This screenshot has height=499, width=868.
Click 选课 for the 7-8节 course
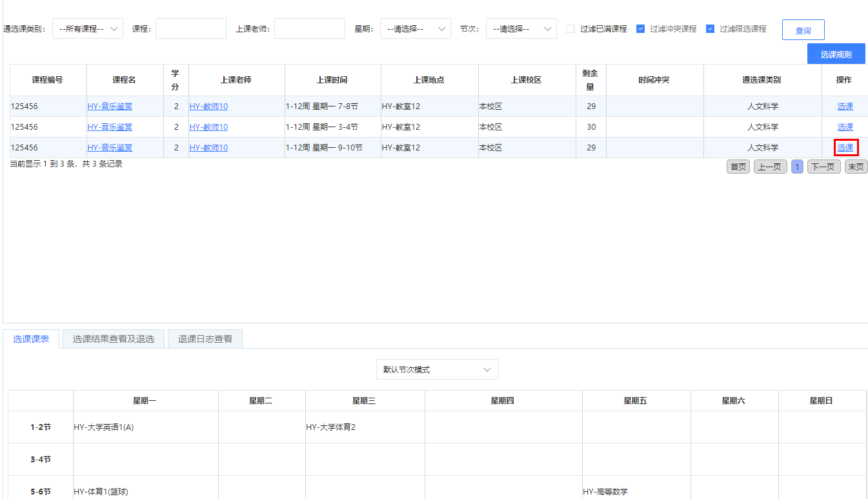(x=845, y=107)
